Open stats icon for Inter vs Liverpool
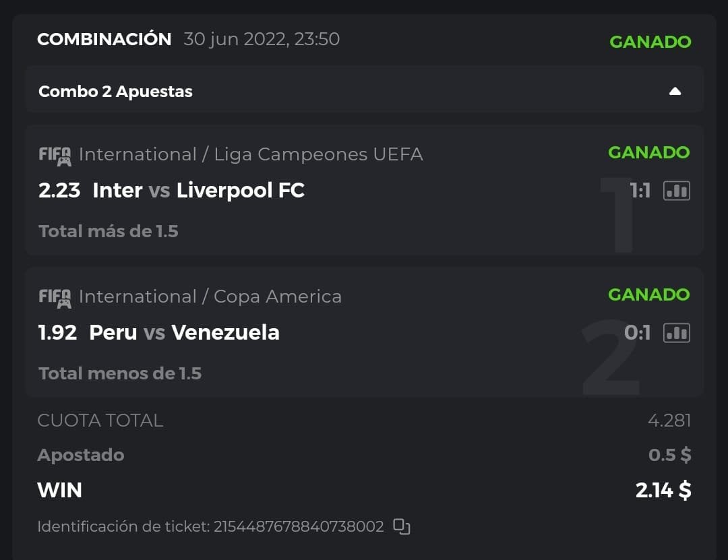This screenshot has width=728, height=560. [677, 191]
